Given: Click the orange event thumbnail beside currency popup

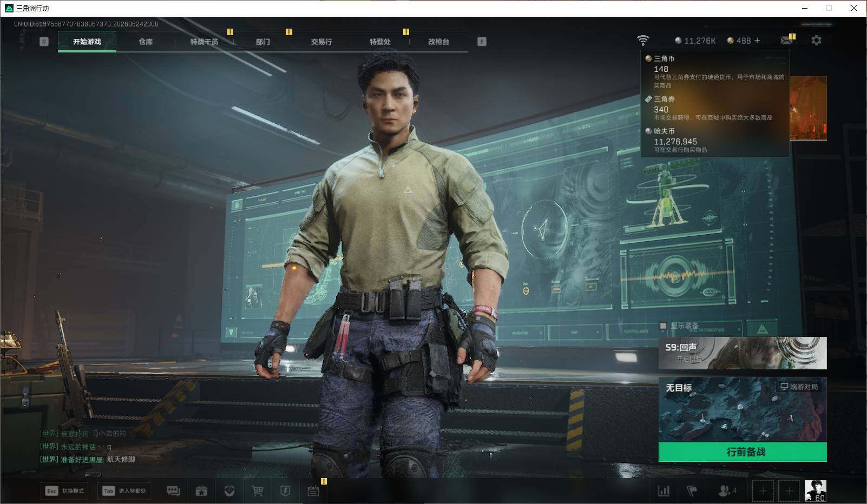Looking at the screenshot, I should pos(809,108).
